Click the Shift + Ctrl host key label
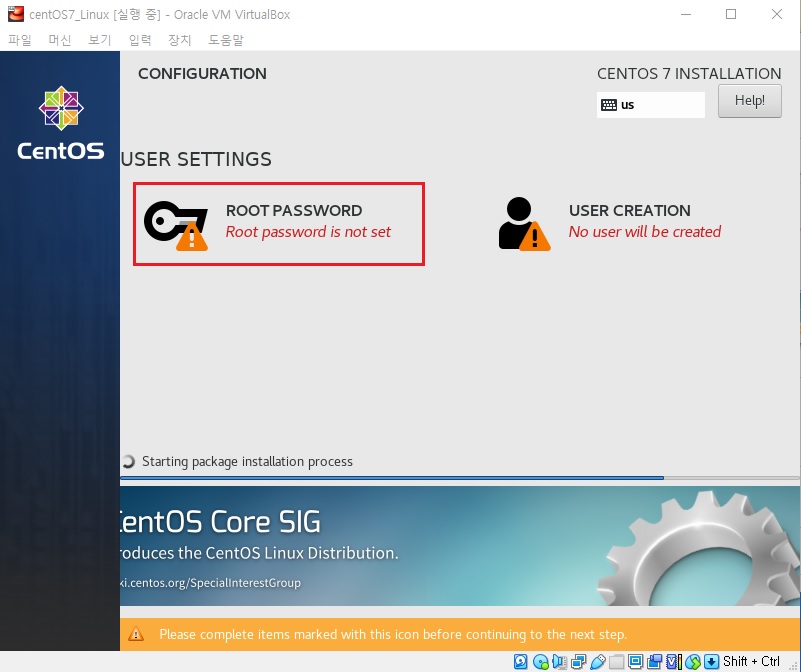Viewport: 801px width, 672px height. click(x=751, y=661)
